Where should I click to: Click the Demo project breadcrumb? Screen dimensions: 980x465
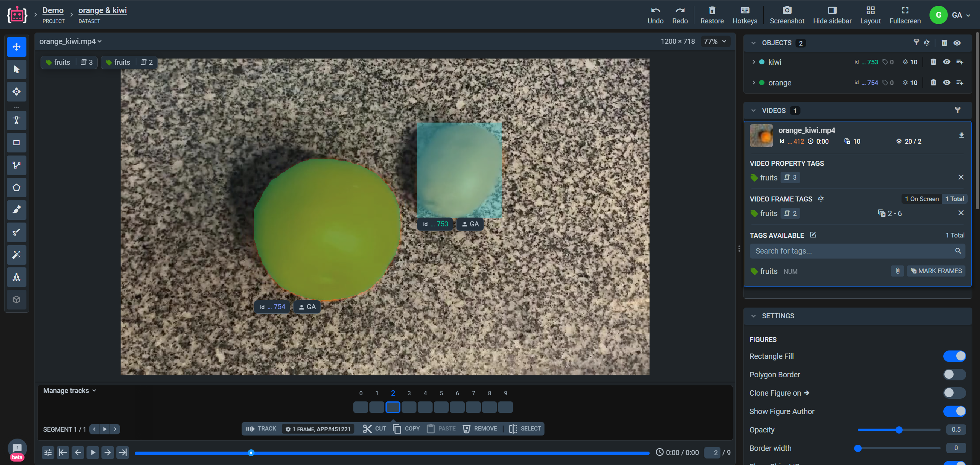(x=53, y=10)
